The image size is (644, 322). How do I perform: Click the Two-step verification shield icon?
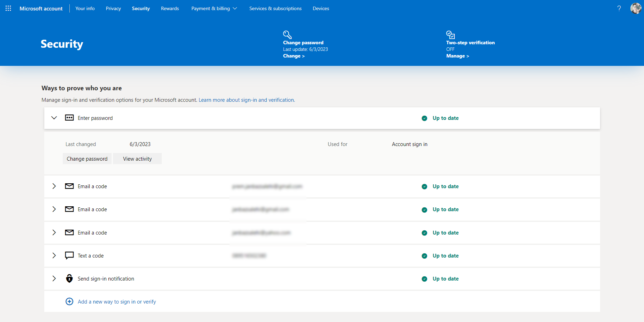[x=450, y=34]
